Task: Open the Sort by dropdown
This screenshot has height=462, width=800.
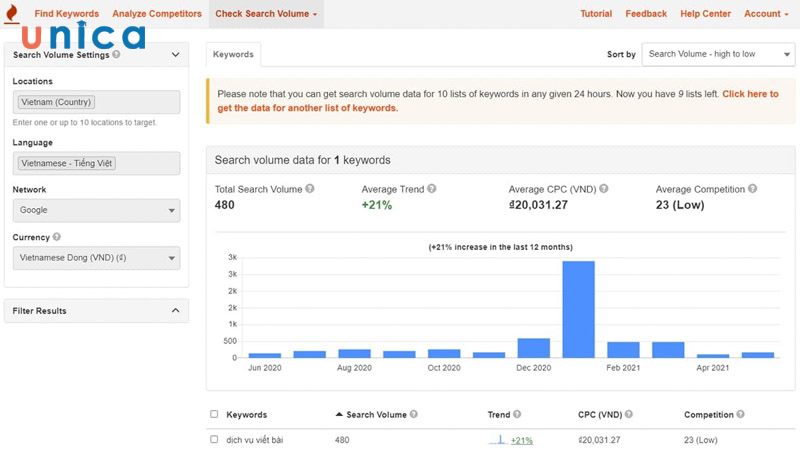Action: 717,54
